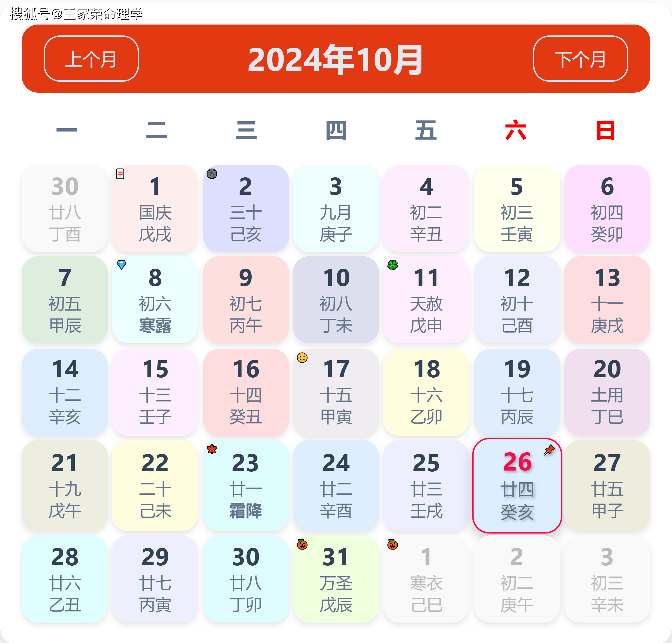This screenshot has width=672, height=643.
Task: Select greyed November 2 初二 庚午
Action: click(x=517, y=579)
